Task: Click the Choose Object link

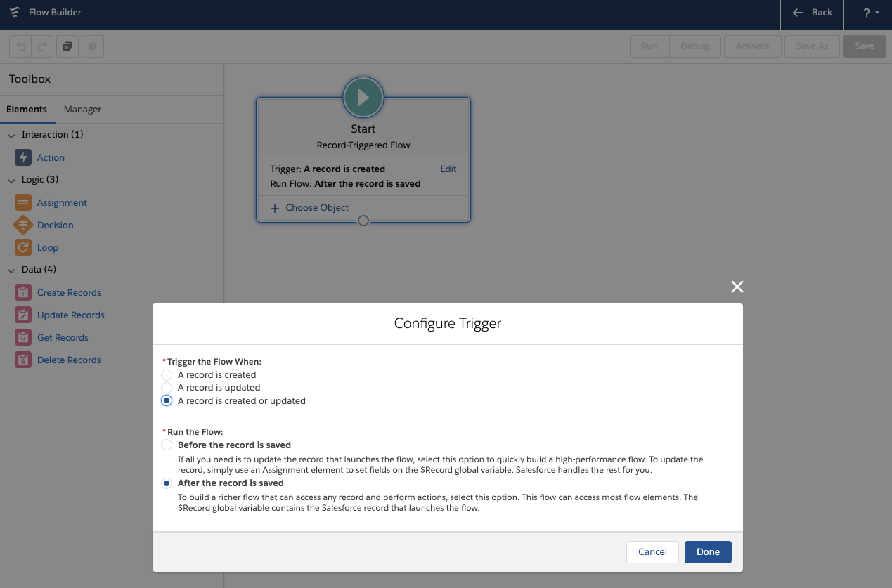Action: [x=317, y=208]
